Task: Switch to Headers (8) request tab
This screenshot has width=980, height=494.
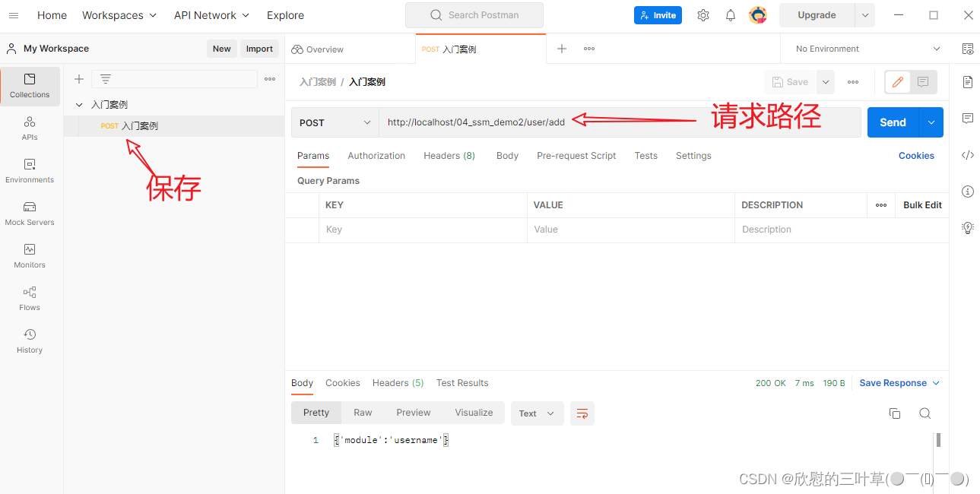Action: tap(449, 156)
